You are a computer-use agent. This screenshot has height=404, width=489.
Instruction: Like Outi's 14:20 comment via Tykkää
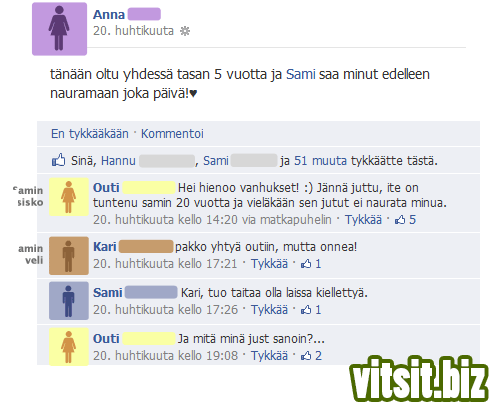(x=363, y=220)
